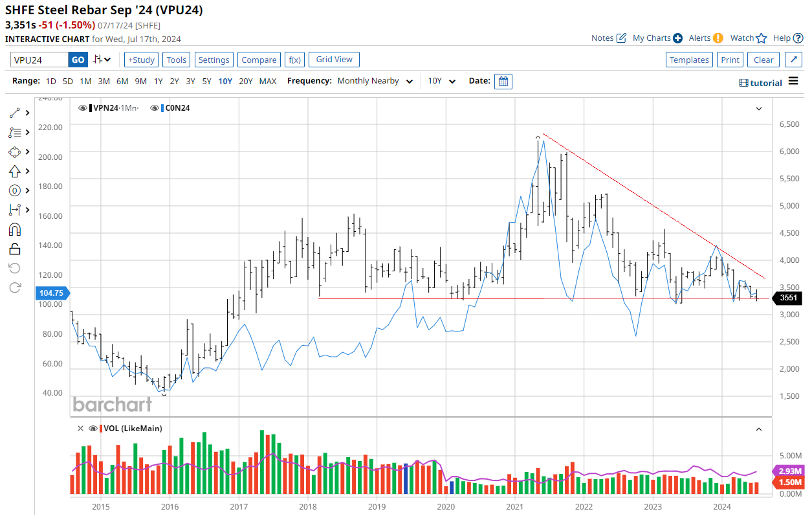This screenshot has width=812, height=516.
Task: Hide the C0N24 comparison line
Action: pos(154,108)
